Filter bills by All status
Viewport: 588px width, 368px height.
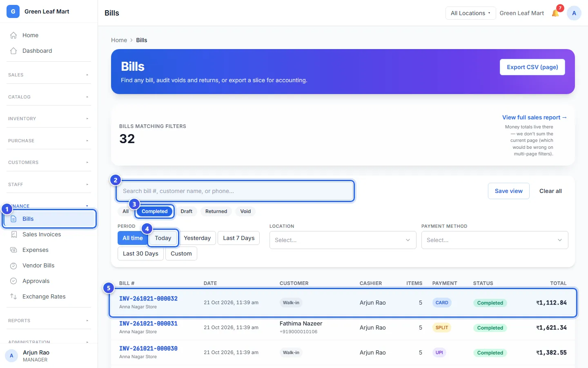tap(125, 211)
